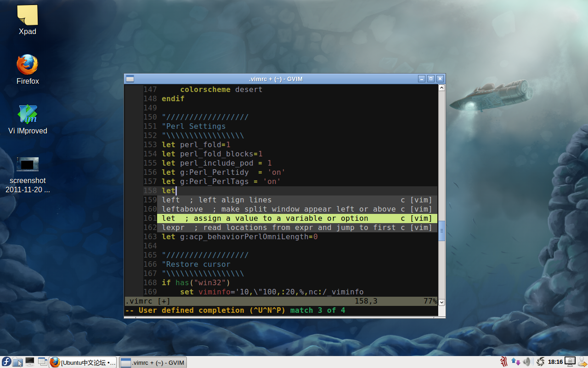The height and width of the screenshot is (368, 588).
Task: Maximize the GVIM window
Action: click(x=431, y=79)
